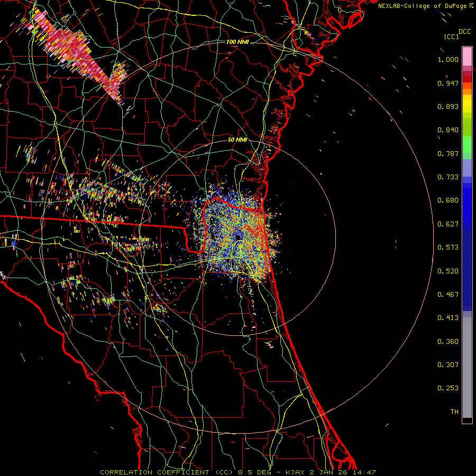Screen dimensions: 476x476
Task: Select the 0.360 legend value
Action: (x=448, y=342)
